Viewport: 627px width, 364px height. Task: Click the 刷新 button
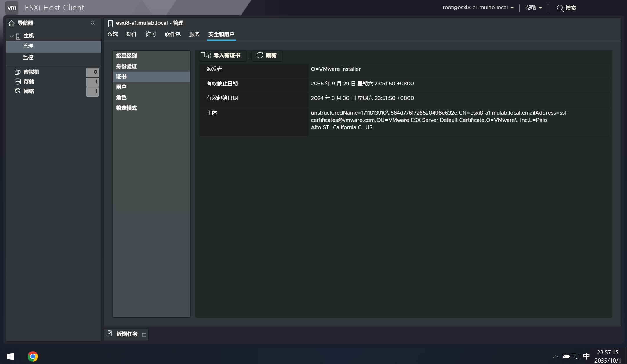click(267, 55)
